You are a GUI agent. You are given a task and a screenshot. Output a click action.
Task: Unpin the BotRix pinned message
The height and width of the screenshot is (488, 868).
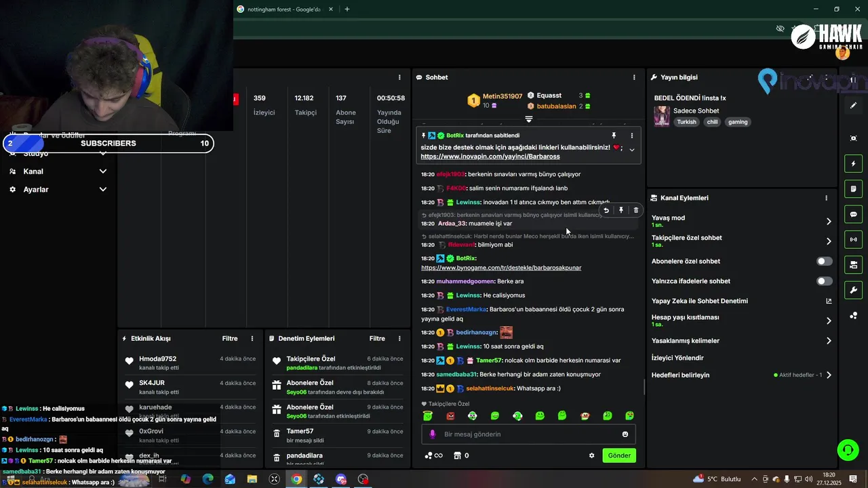click(614, 136)
